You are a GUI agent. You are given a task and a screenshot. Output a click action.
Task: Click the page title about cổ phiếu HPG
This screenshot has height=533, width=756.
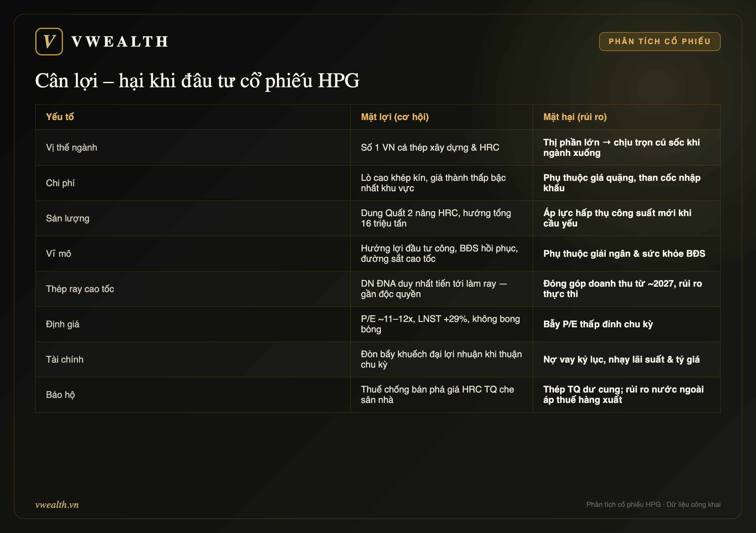[x=197, y=81]
